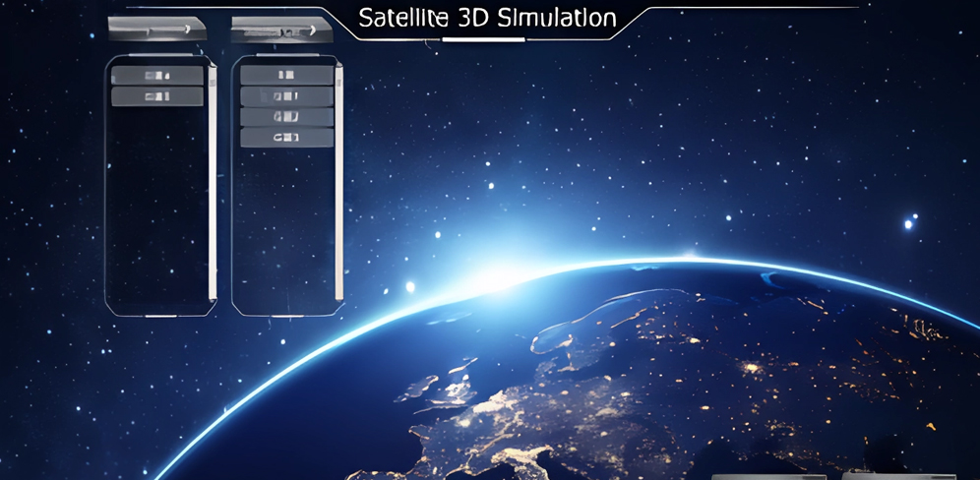
Task: Click the right list panel's vertical scrollbar
Action: [x=339, y=181]
